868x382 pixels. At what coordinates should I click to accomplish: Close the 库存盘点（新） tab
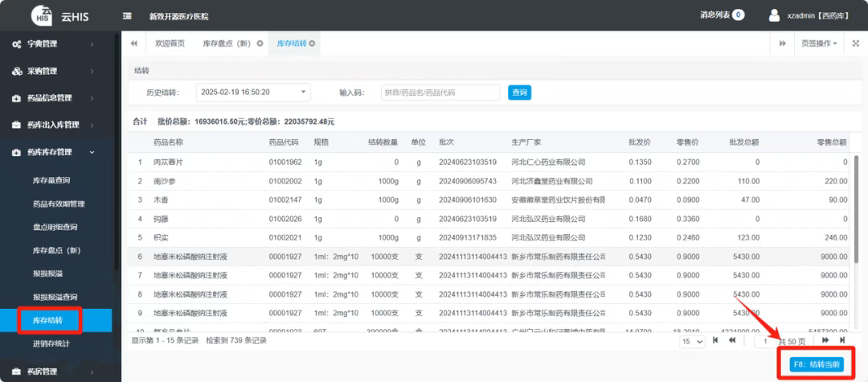260,43
